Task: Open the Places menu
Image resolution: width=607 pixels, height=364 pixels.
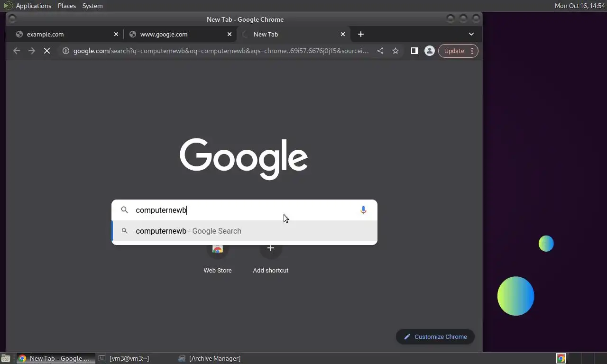Action: 67,6
